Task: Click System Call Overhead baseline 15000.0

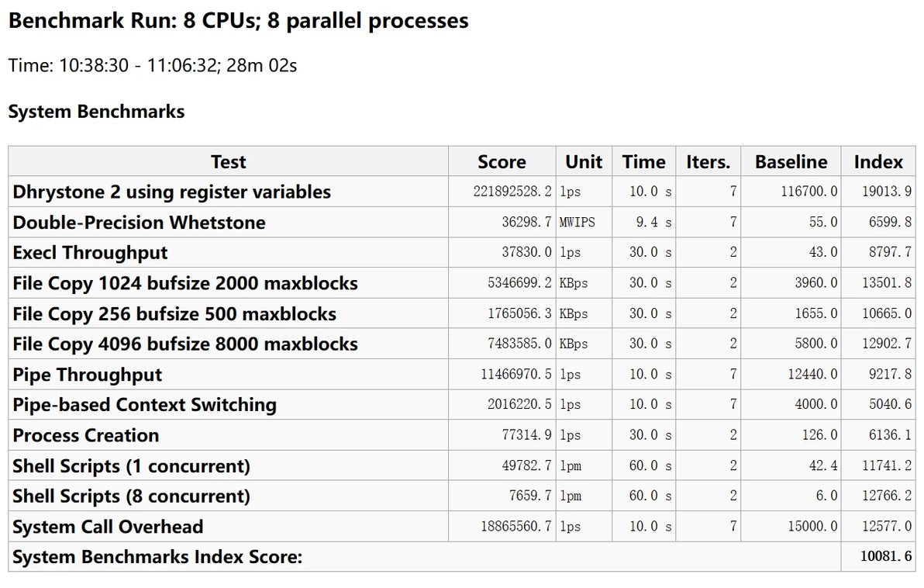Action: click(812, 527)
